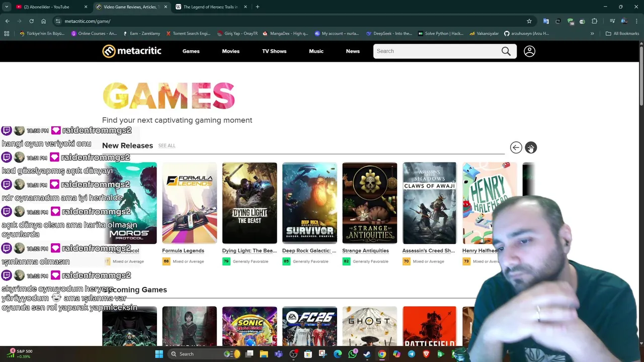Close the YouTube Abonelikler tab
The height and width of the screenshot is (362, 644).
(86, 7)
